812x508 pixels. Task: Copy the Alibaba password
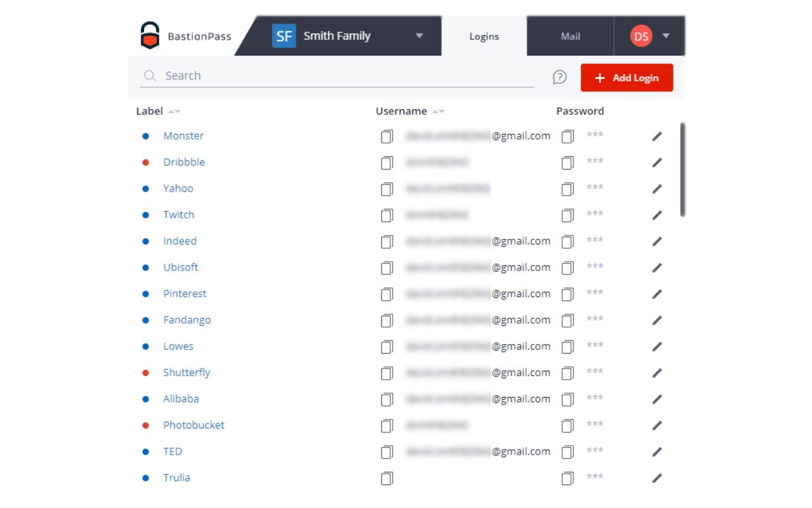[568, 399]
